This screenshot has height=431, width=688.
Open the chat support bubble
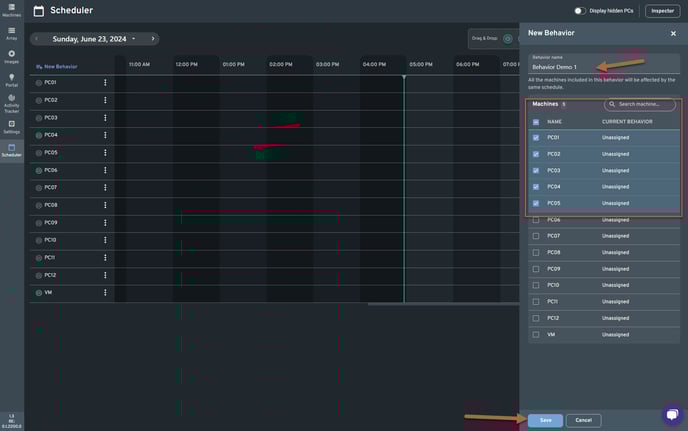pos(672,414)
